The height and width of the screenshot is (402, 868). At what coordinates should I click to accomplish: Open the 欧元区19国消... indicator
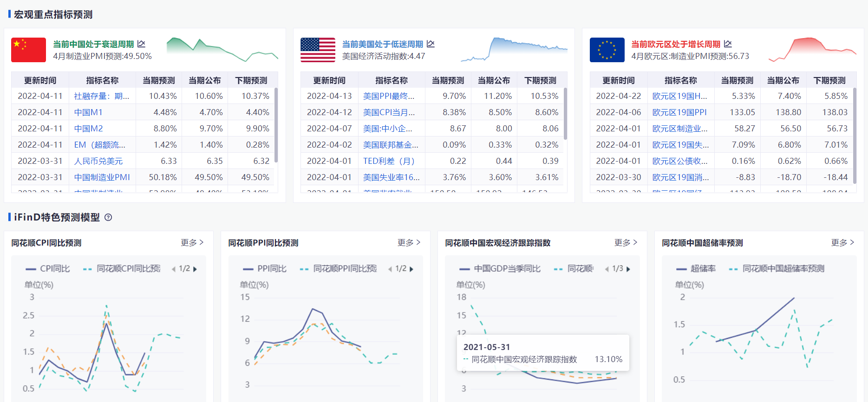click(x=680, y=177)
